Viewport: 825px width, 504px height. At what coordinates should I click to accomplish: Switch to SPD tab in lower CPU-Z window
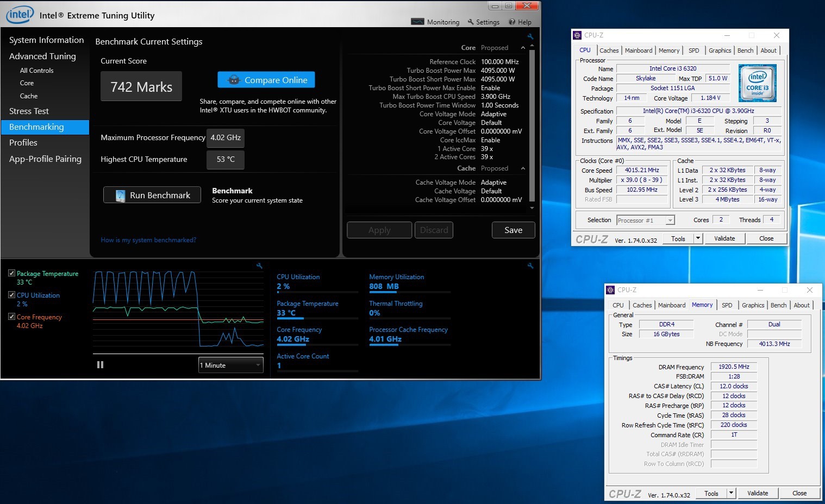[x=727, y=305]
